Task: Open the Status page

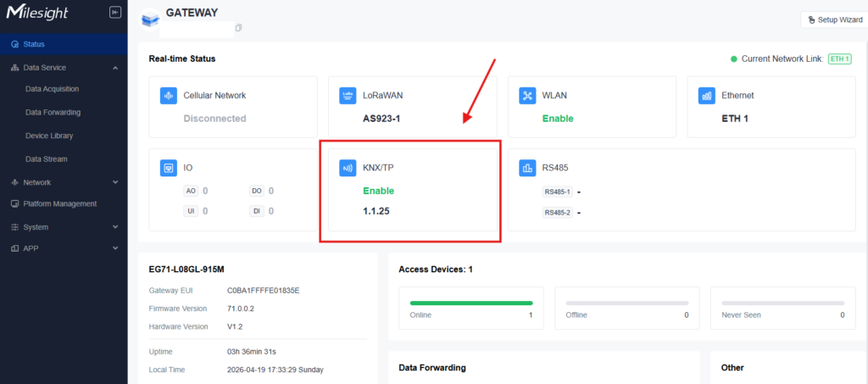Action: 34,44
